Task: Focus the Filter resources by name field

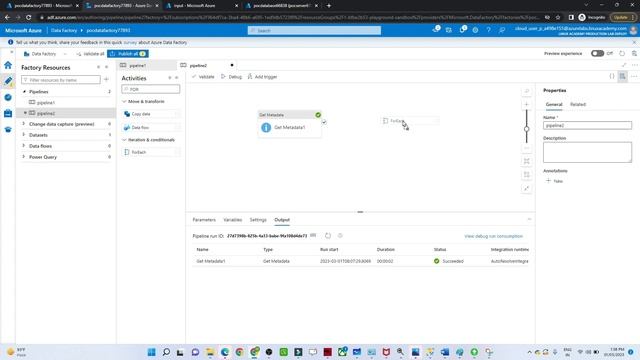Action: point(61,80)
